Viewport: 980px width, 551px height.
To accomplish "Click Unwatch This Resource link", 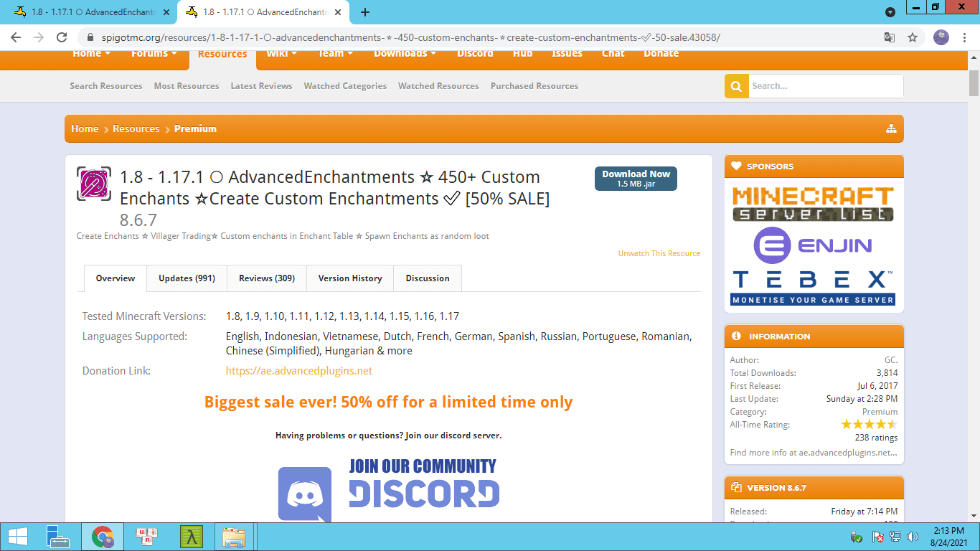I will point(659,253).
